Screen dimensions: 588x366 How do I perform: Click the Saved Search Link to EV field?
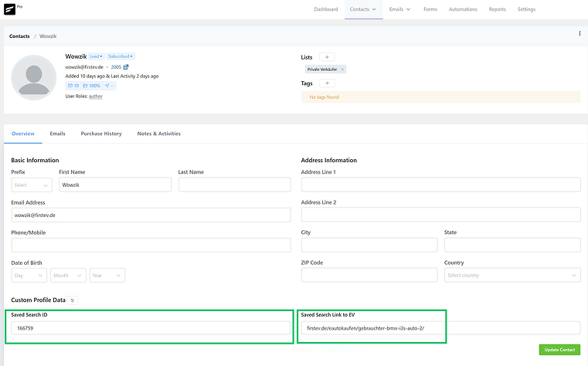coord(441,328)
